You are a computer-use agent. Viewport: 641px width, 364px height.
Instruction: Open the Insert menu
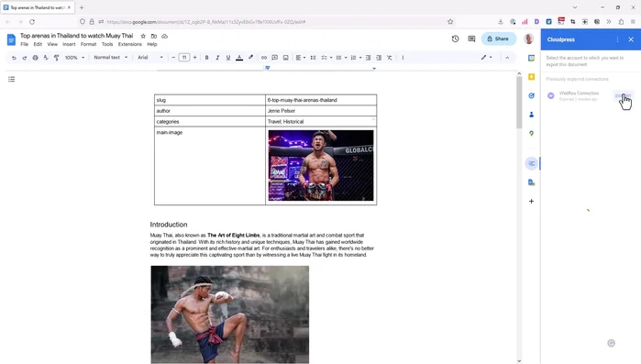[69, 44]
